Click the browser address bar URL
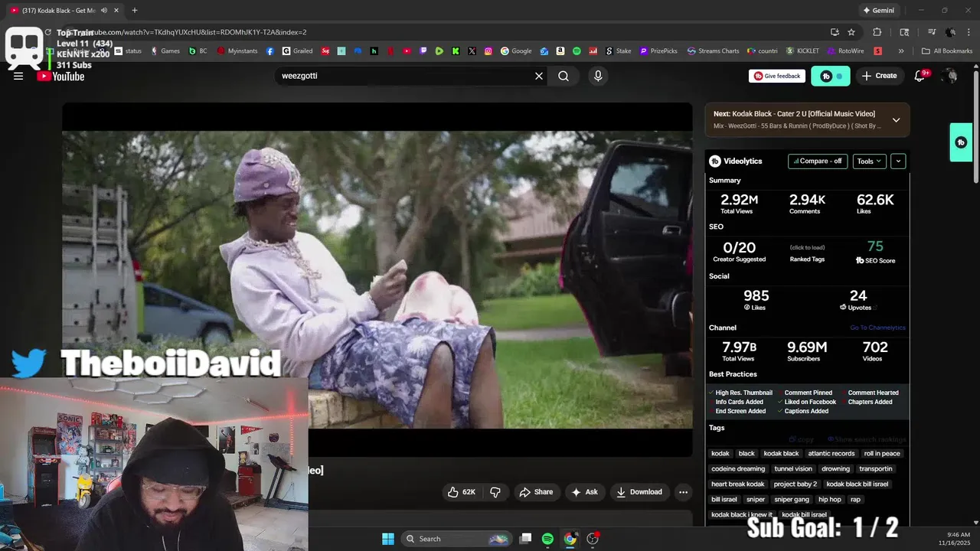Screen dimensions: 980x551 point(191,32)
